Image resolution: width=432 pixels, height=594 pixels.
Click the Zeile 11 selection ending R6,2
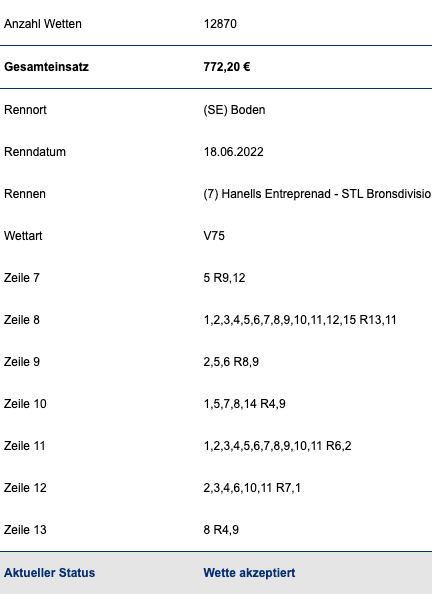pos(277,446)
